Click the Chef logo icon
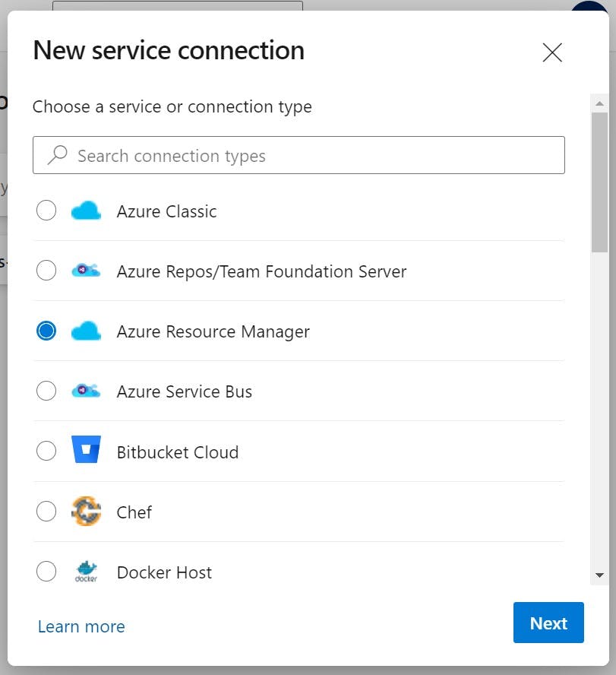 pyautogui.click(x=86, y=512)
